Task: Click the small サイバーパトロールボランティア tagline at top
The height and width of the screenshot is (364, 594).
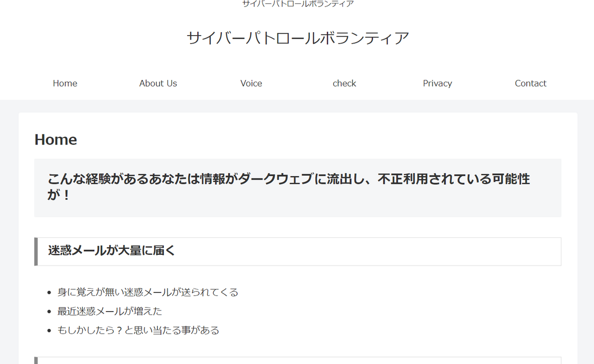Action: 298,4
